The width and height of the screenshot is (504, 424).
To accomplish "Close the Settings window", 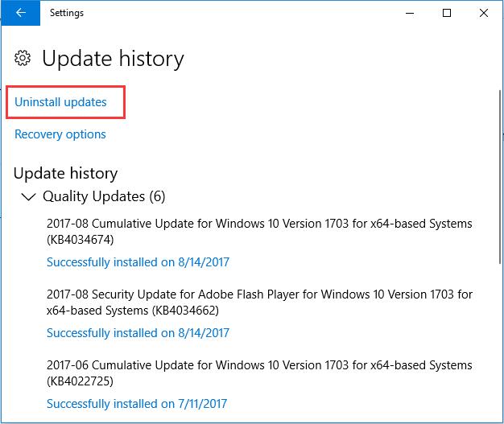I will [x=484, y=13].
